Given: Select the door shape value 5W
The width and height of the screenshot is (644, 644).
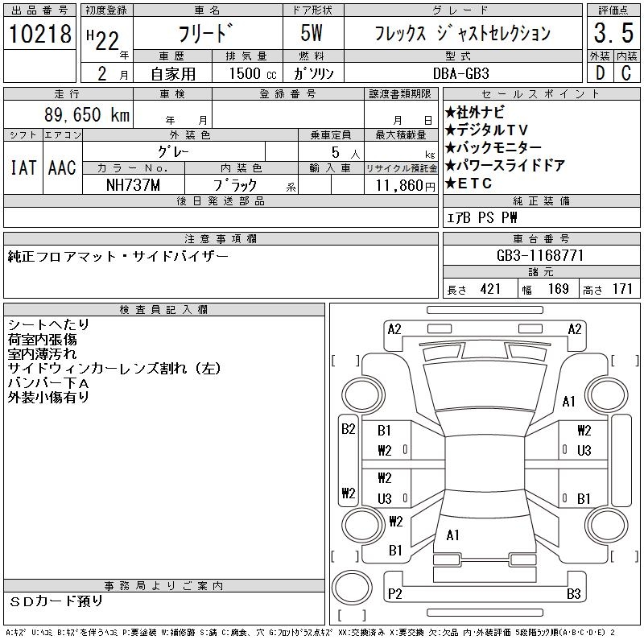Looking at the screenshot, I should click(312, 33).
